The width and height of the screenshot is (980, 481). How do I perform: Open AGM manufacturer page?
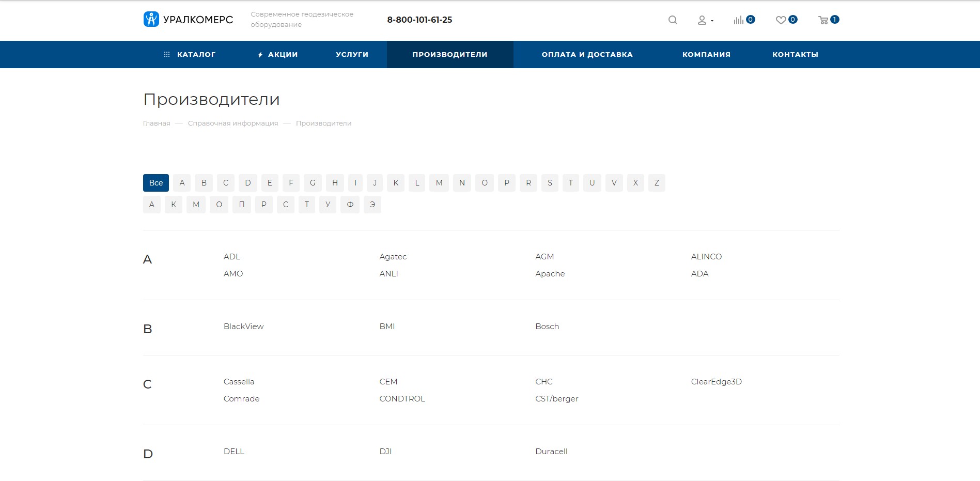coord(545,257)
